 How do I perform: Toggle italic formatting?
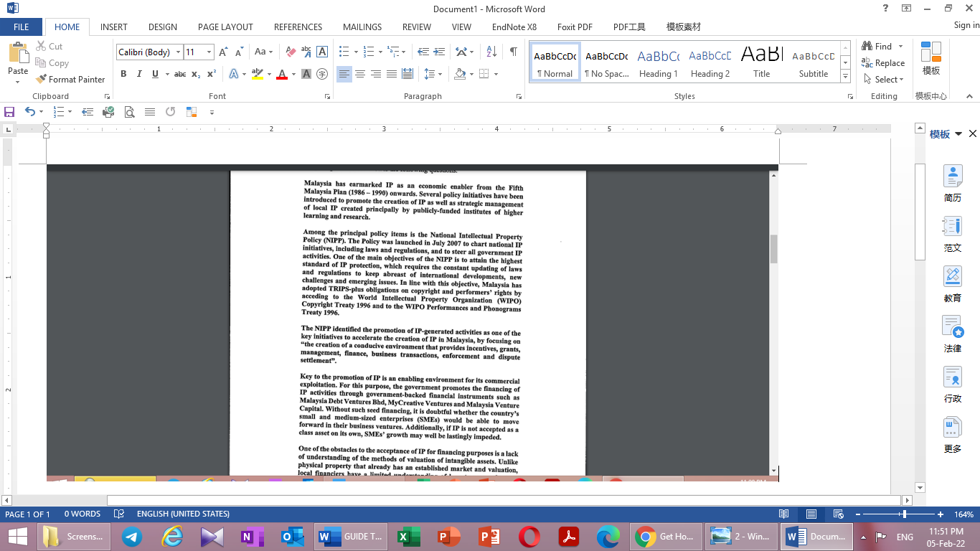[x=138, y=74]
